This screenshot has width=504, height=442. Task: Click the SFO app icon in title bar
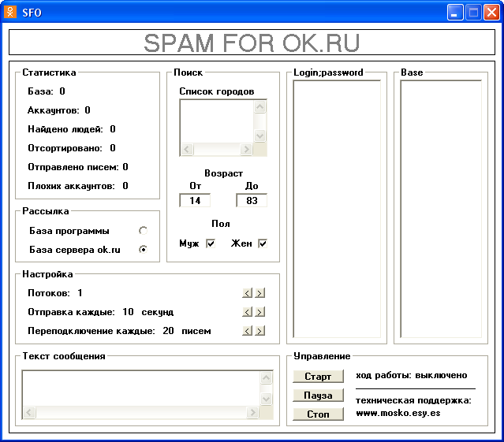coord(10,12)
